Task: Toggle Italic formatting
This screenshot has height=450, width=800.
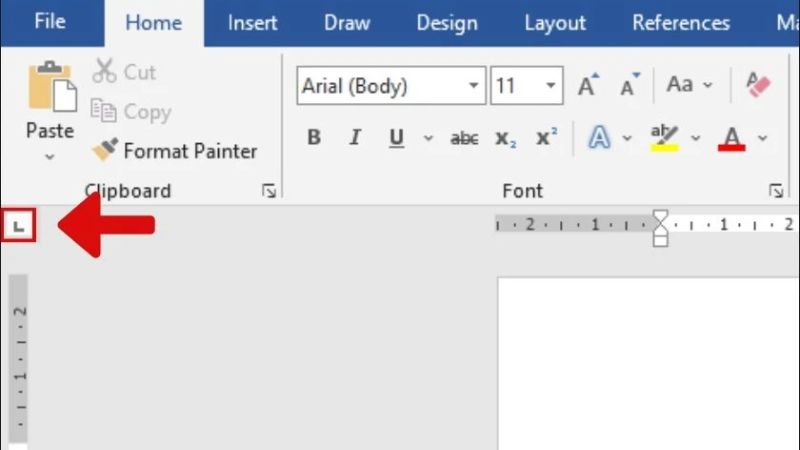Action: coord(355,137)
